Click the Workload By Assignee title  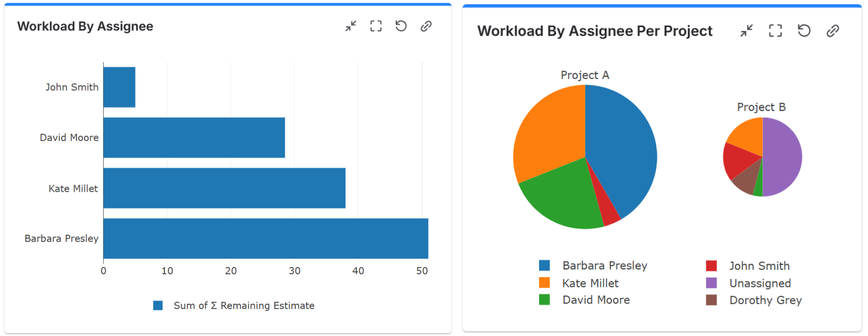85,26
